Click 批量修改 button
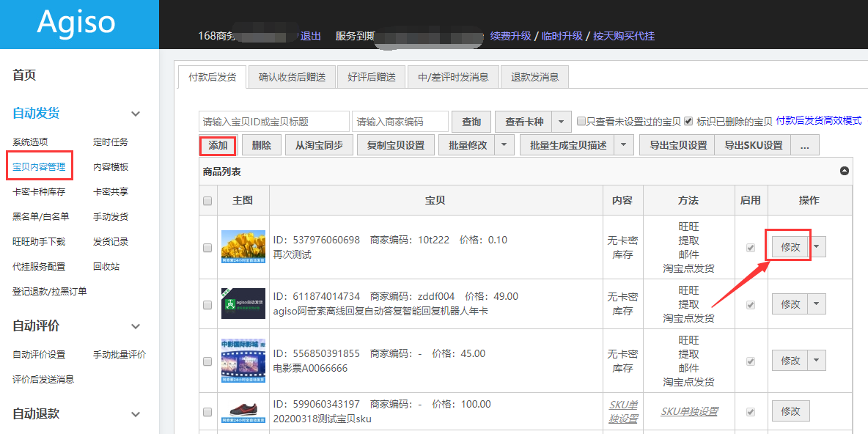The height and width of the screenshot is (434, 868). point(467,146)
